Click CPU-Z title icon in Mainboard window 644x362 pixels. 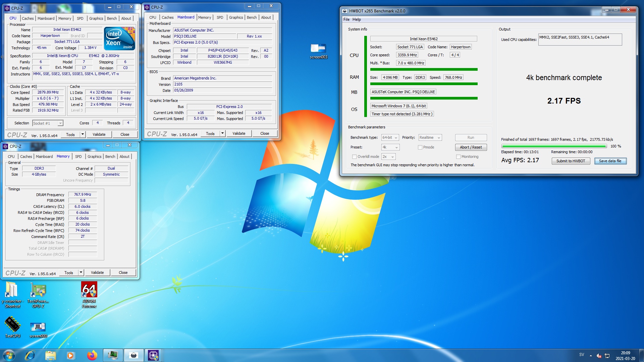[x=147, y=7]
